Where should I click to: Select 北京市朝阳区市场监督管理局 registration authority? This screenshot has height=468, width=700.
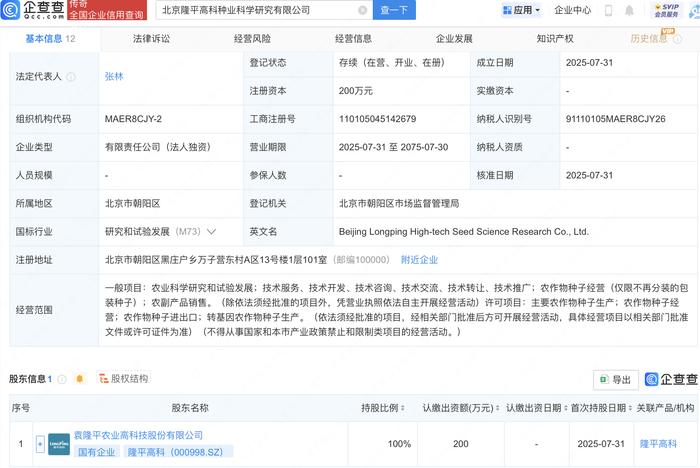point(399,204)
